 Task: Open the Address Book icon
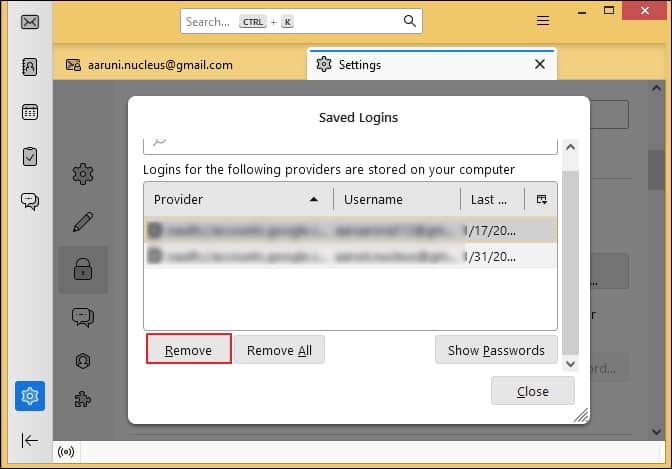pos(30,67)
